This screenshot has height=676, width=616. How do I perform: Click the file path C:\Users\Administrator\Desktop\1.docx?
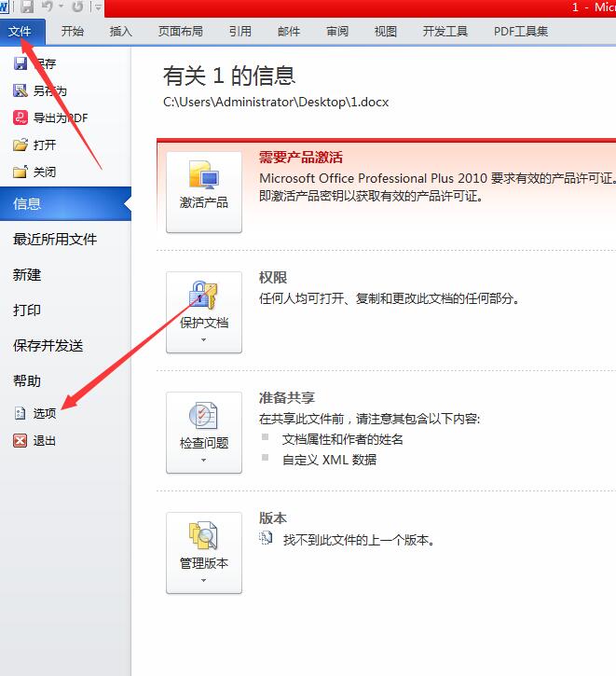276,103
